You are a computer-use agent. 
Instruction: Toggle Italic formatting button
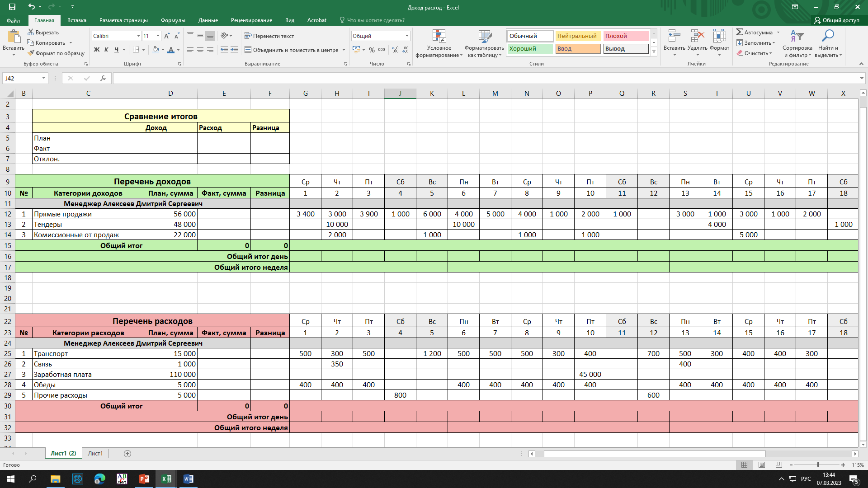[106, 50]
